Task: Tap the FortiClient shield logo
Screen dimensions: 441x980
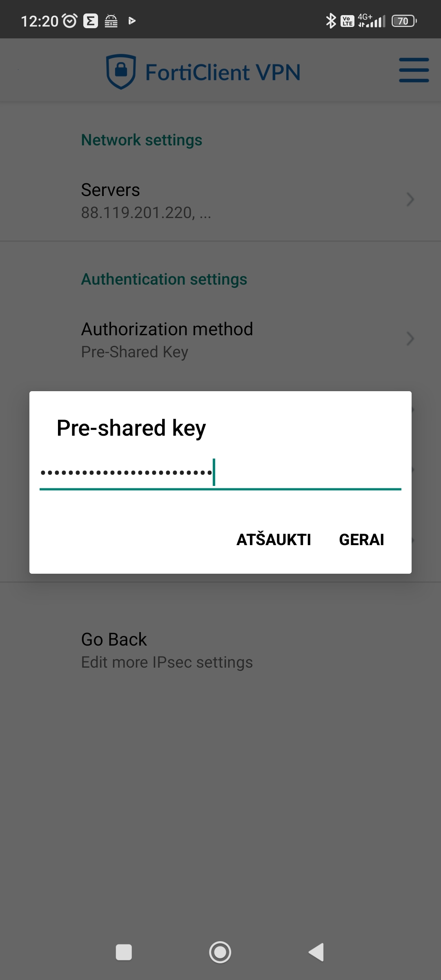Action: pos(121,71)
